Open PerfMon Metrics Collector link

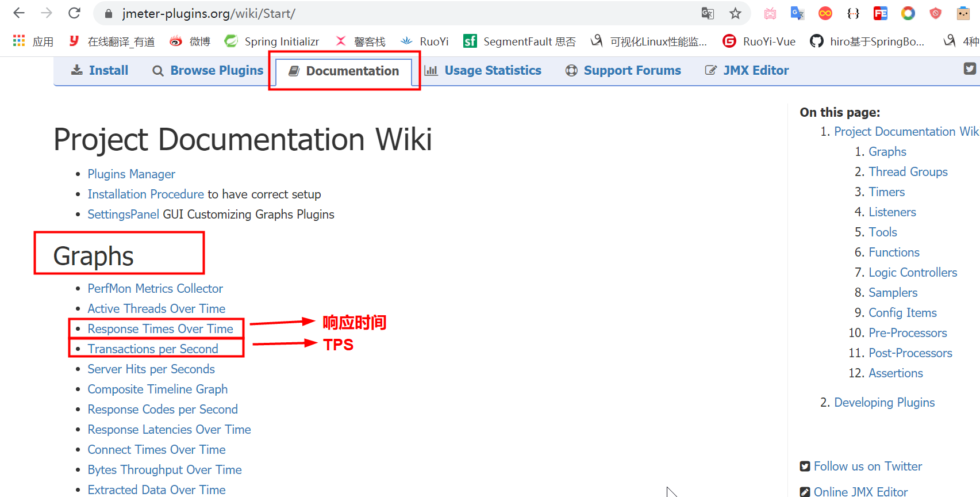pos(155,288)
